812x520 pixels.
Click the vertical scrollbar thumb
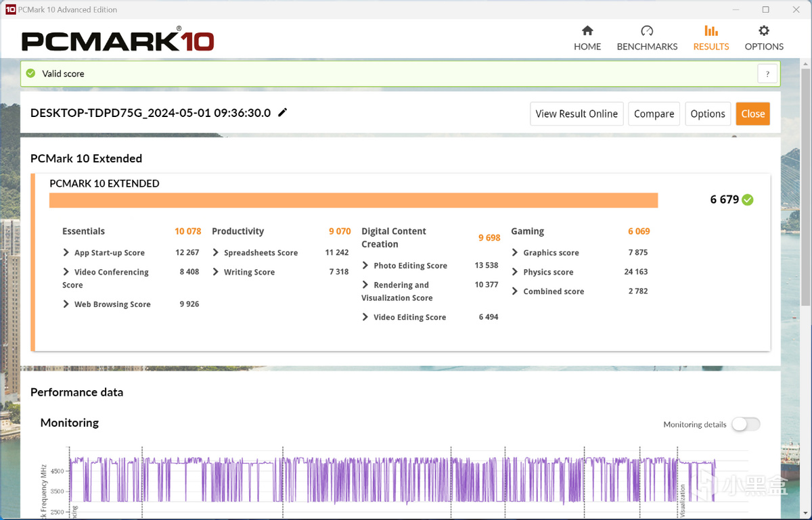805,186
